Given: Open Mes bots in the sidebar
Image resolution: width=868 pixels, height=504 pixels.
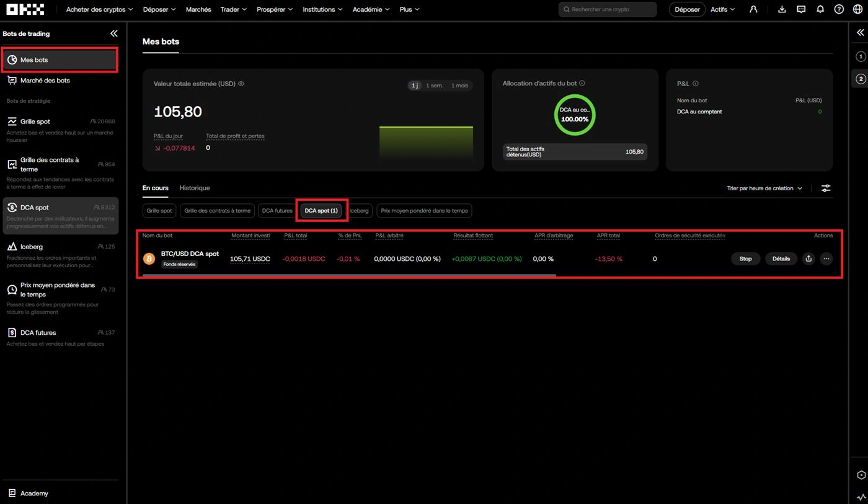Looking at the screenshot, I should click(60, 60).
